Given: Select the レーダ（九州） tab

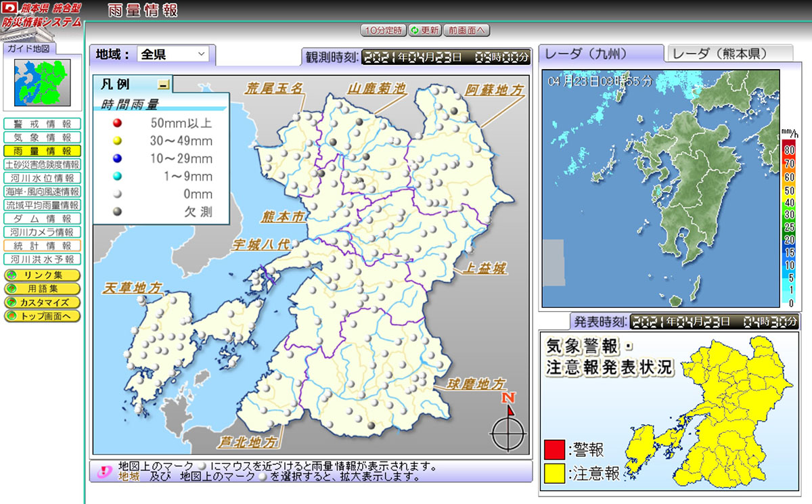Looking at the screenshot, I should (601, 54).
